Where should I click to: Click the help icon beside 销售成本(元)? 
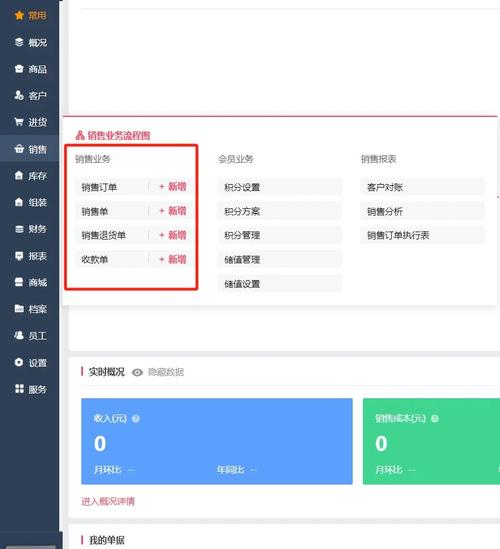tap(435, 418)
